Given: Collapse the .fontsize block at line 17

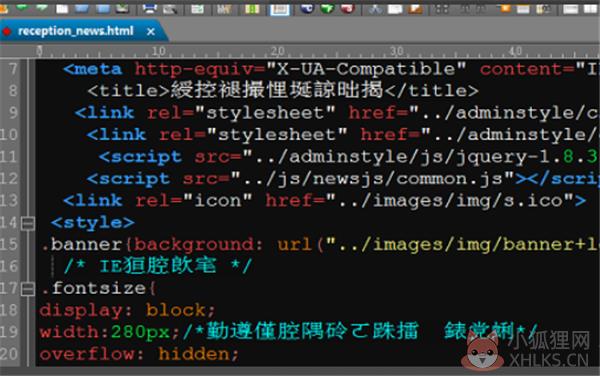Looking at the screenshot, I should pos(28,288).
